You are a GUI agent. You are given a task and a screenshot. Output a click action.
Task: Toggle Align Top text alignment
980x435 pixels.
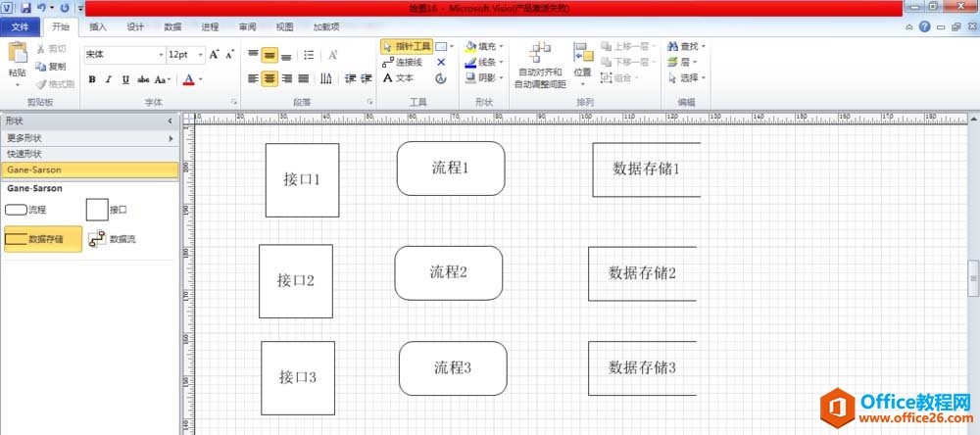click(x=253, y=55)
